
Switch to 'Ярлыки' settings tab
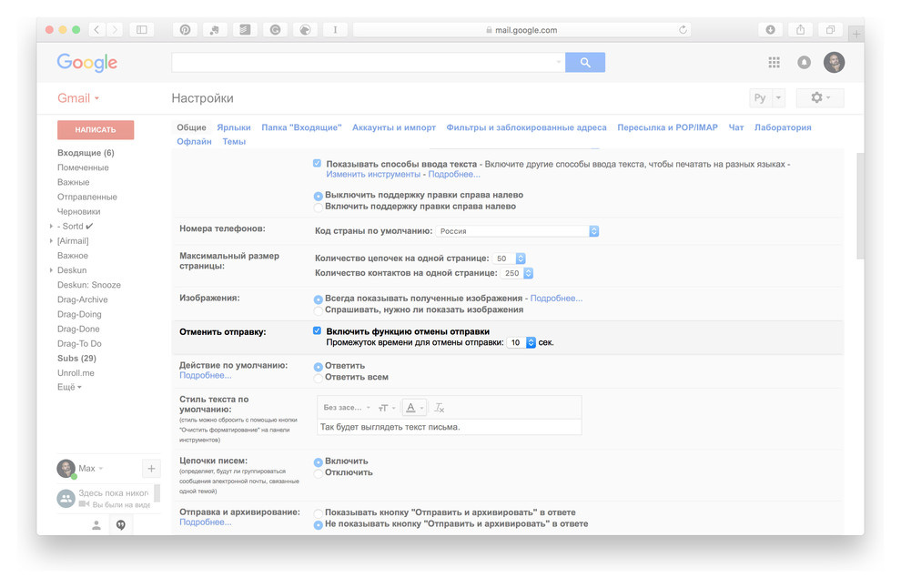coord(234,127)
